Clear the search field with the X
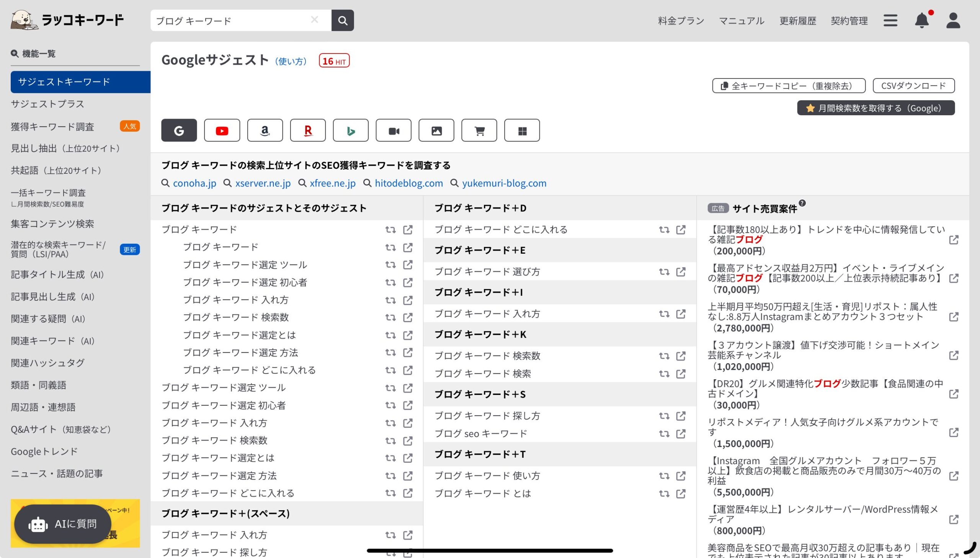The width and height of the screenshot is (980, 558). (314, 20)
